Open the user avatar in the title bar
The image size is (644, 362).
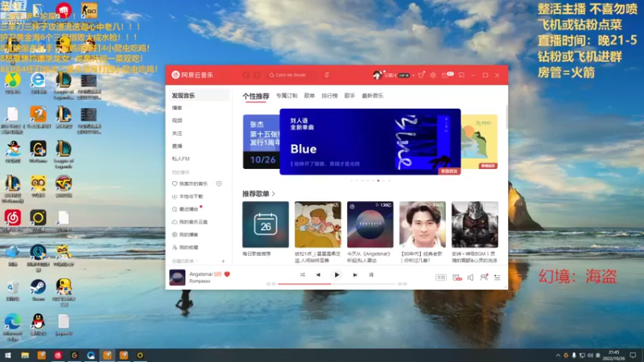point(377,75)
